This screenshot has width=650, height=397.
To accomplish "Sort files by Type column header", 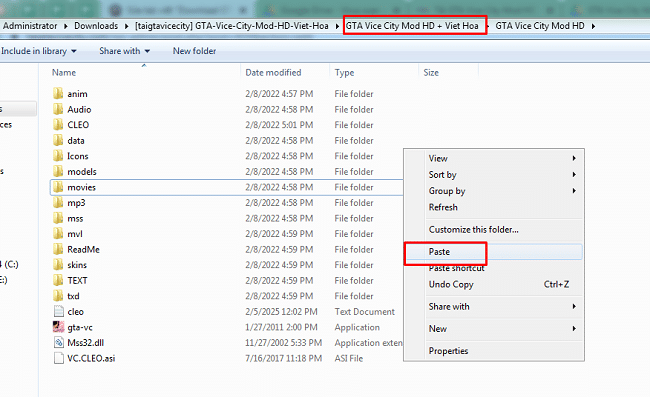I will [344, 73].
